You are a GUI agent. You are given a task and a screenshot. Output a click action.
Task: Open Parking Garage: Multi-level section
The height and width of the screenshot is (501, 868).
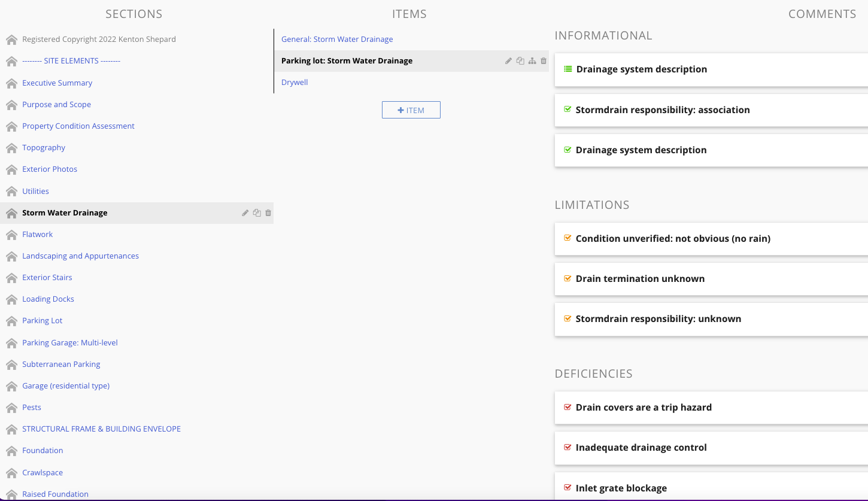[x=70, y=343]
